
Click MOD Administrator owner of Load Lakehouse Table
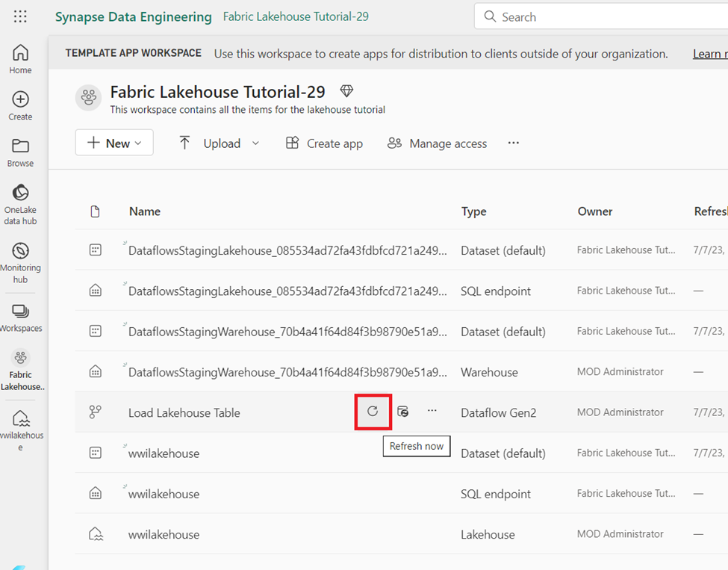pos(620,412)
